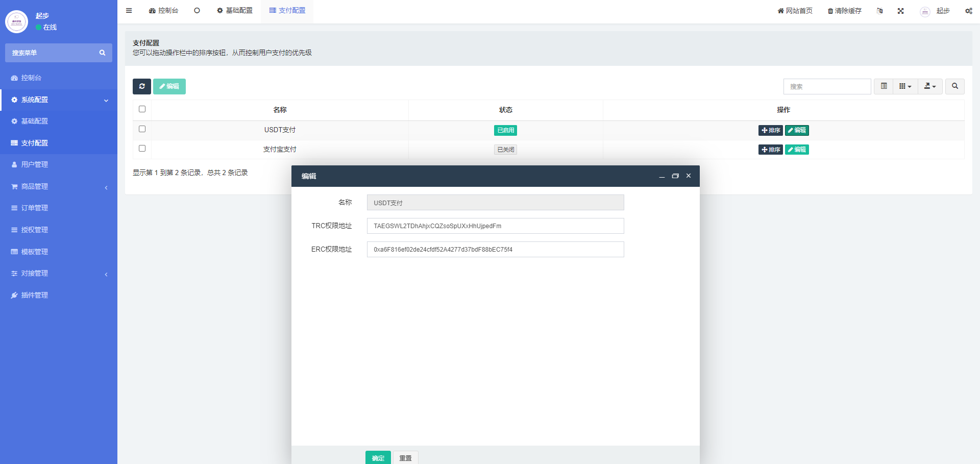Image resolution: width=980 pixels, height=464 pixels.
Task: Open 控制台 in the sidebar
Action: coord(59,78)
